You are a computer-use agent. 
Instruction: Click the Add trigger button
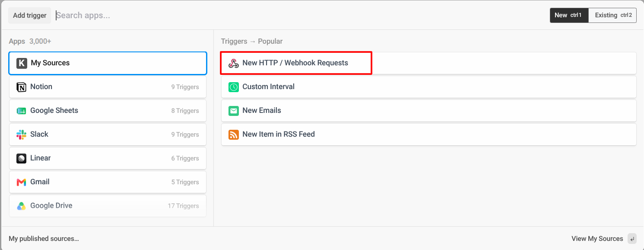(x=30, y=15)
